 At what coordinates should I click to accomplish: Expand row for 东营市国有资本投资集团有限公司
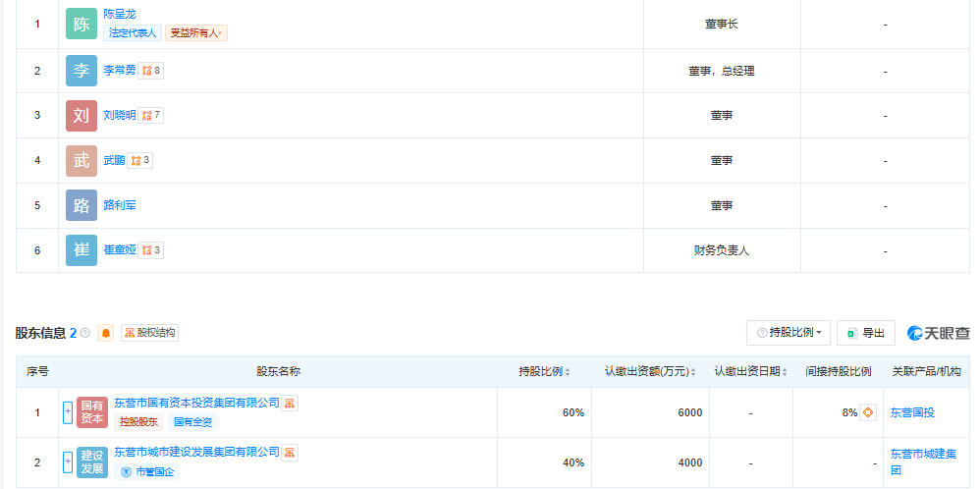68,412
